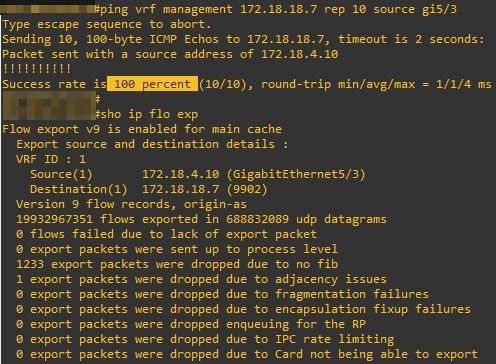
Task: Click the 19932967351 flows exported count
Action: click(54, 219)
